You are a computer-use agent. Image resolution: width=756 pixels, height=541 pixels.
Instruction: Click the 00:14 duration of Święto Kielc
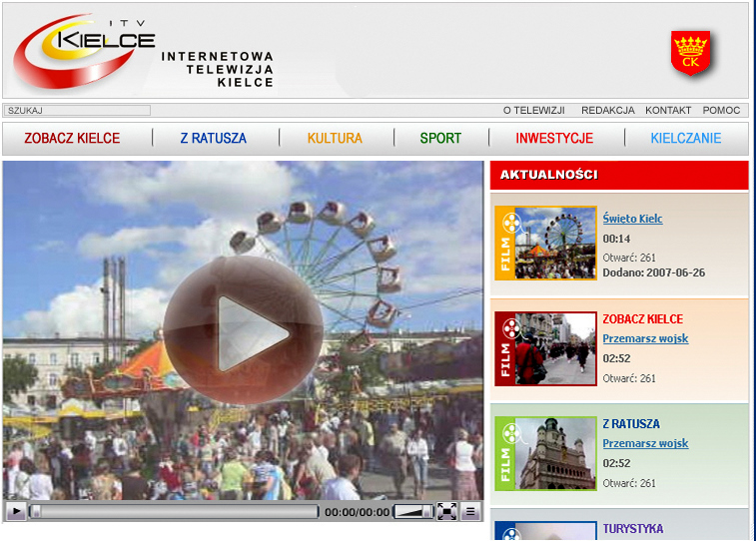coord(616,239)
